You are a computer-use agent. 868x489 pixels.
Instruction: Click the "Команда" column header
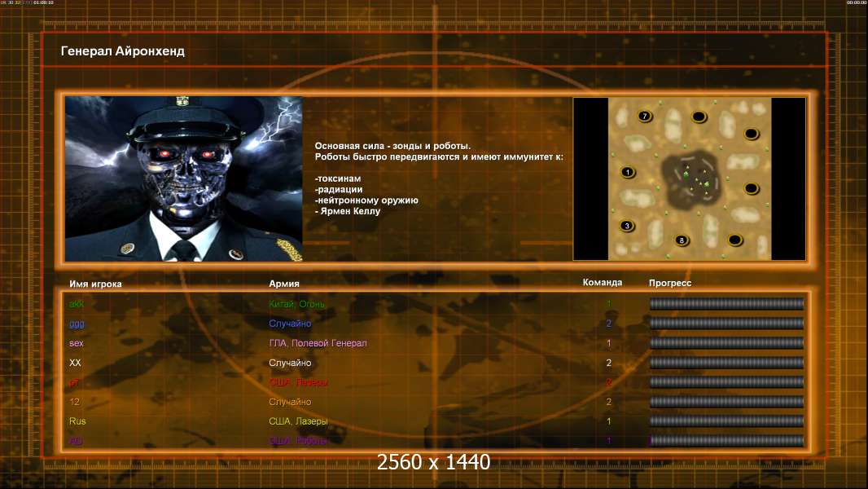tap(603, 283)
